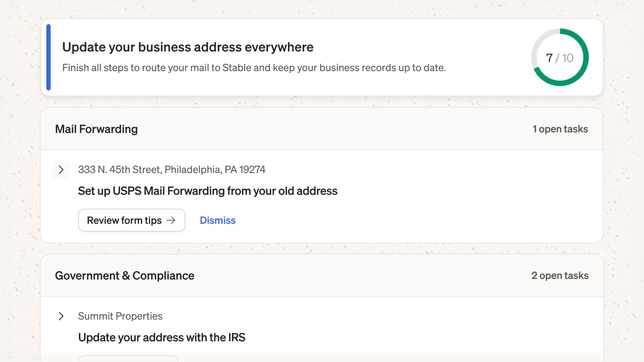Expand the Summit Properties task chevron
644x362 pixels.
[x=61, y=316]
